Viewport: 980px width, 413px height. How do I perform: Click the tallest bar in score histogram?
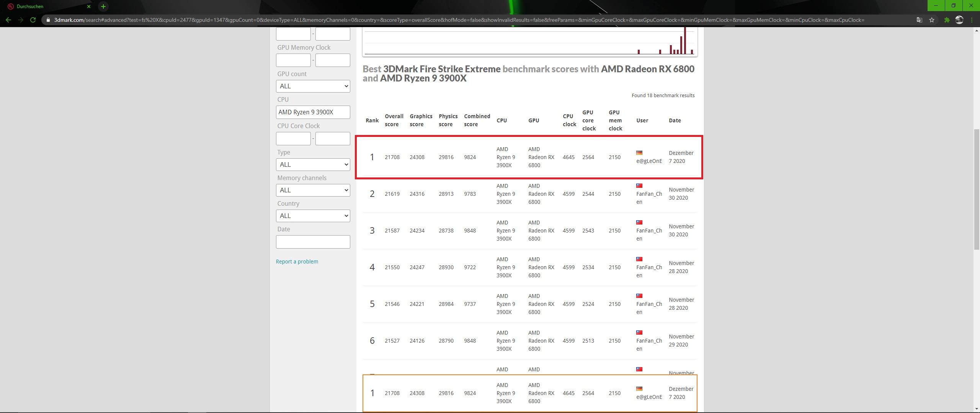tap(685, 41)
